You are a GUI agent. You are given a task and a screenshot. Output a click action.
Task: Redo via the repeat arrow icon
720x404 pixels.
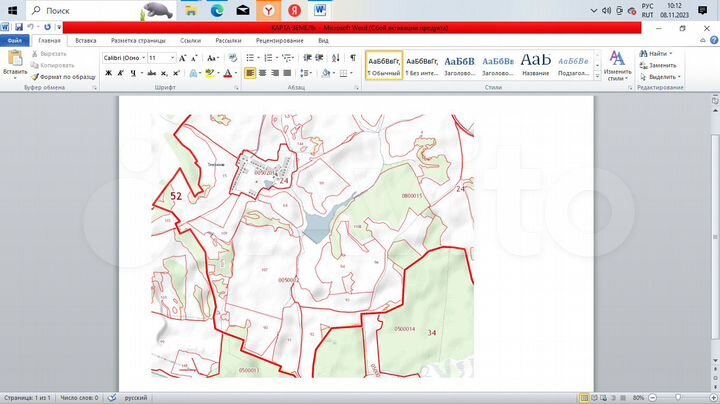coord(47,27)
